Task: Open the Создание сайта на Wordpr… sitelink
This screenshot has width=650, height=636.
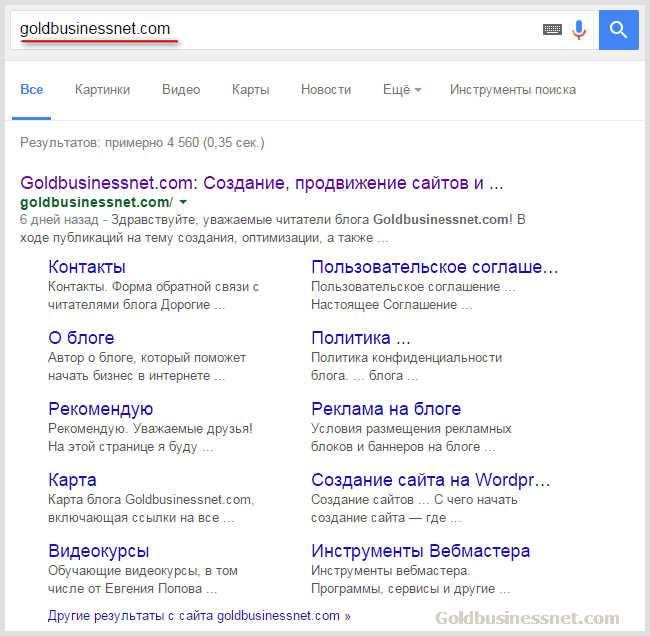Action: pos(431,480)
